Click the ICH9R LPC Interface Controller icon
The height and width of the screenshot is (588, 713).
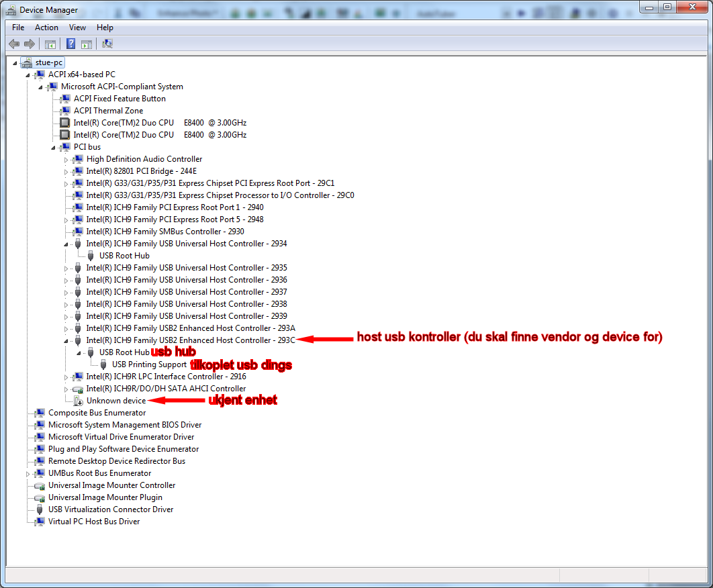click(x=78, y=377)
